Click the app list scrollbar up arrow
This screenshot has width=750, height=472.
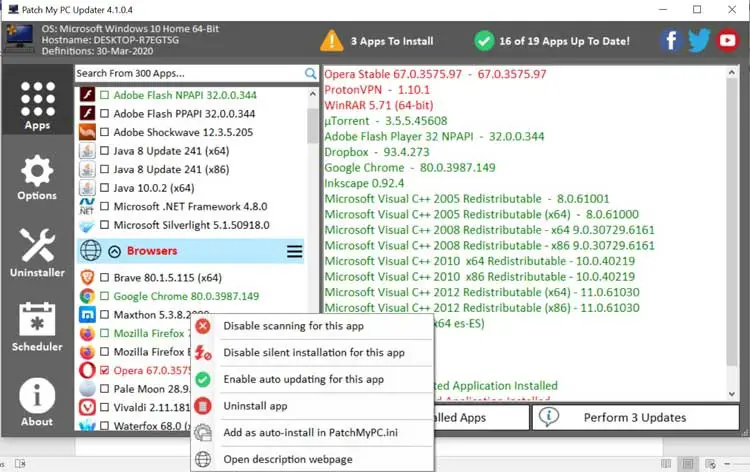pos(313,94)
